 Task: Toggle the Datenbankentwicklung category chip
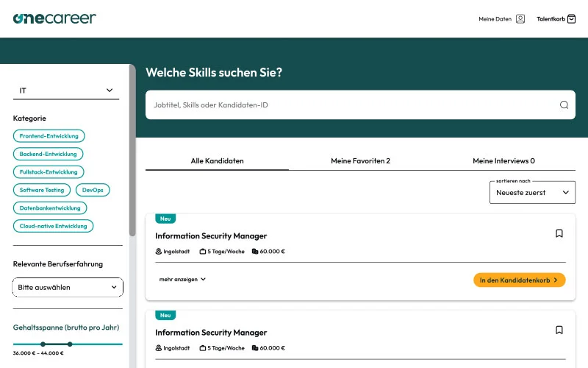(x=50, y=208)
